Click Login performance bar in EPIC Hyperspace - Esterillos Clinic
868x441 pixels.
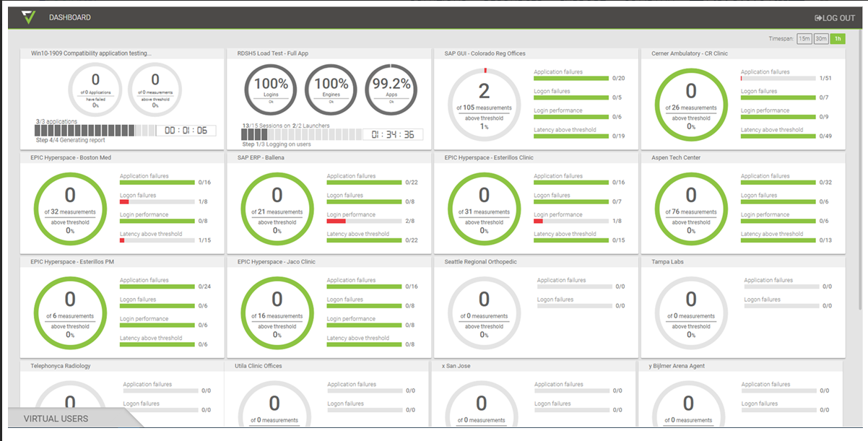pyautogui.click(x=571, y=221)
